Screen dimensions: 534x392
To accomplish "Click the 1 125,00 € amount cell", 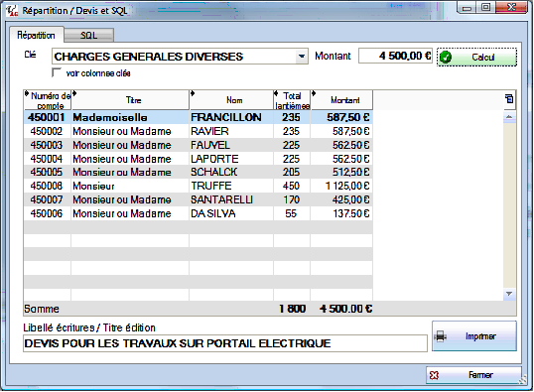I will (341, 186).
